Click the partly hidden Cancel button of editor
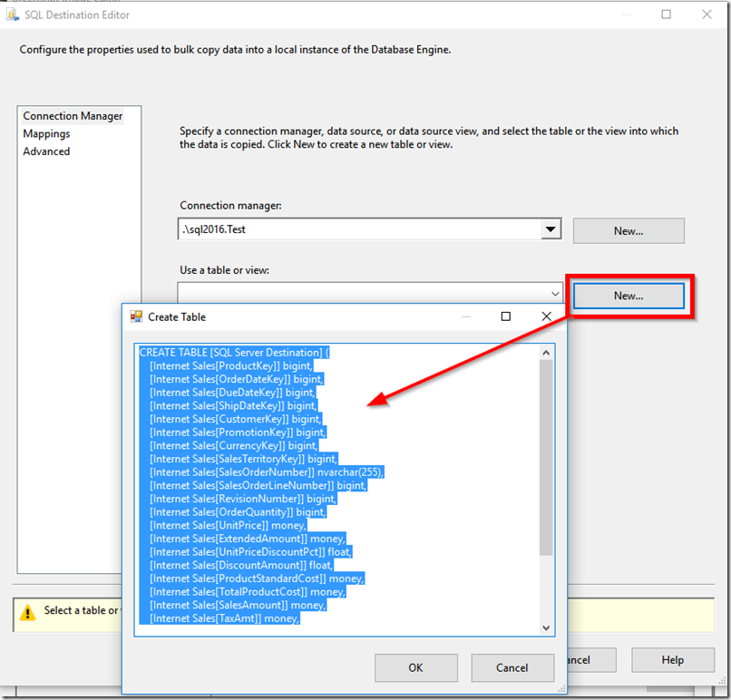This screenshot has height=700, width=731. (592, 660)
